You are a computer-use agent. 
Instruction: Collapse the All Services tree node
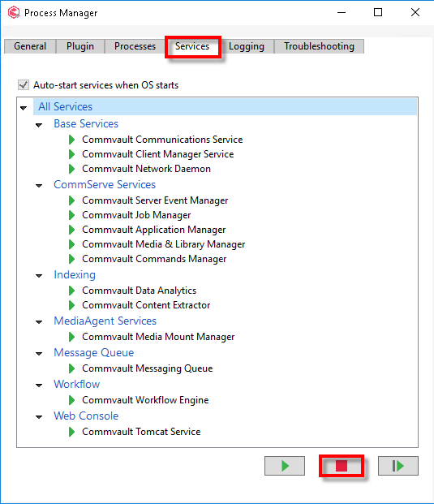[x=24, y=108]
